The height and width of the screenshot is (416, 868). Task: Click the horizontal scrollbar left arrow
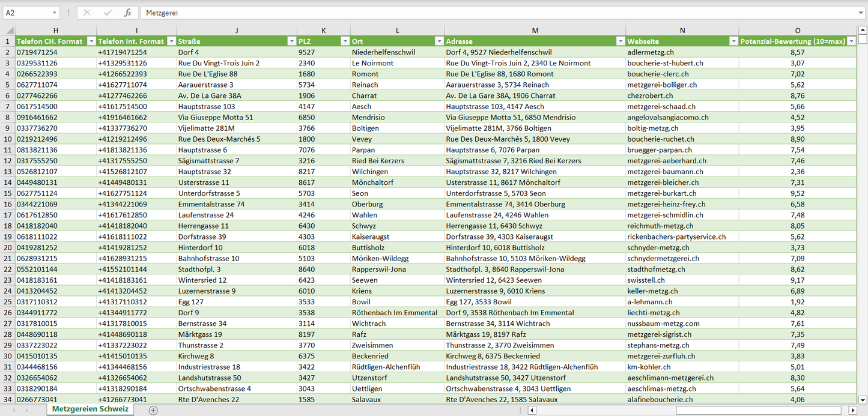click(x=532, y=410)
